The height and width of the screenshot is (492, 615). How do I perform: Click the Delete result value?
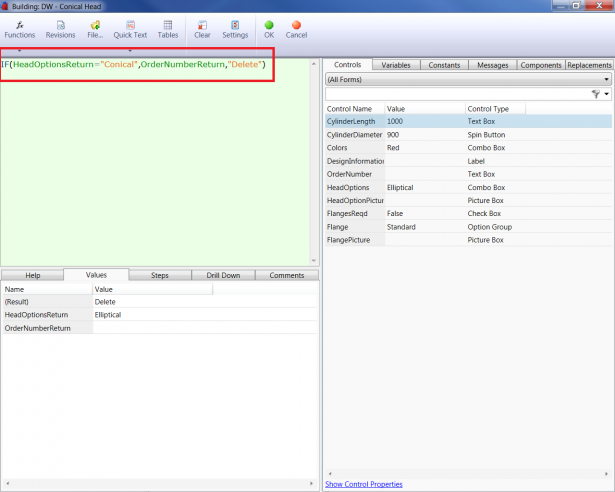(105, 302)
